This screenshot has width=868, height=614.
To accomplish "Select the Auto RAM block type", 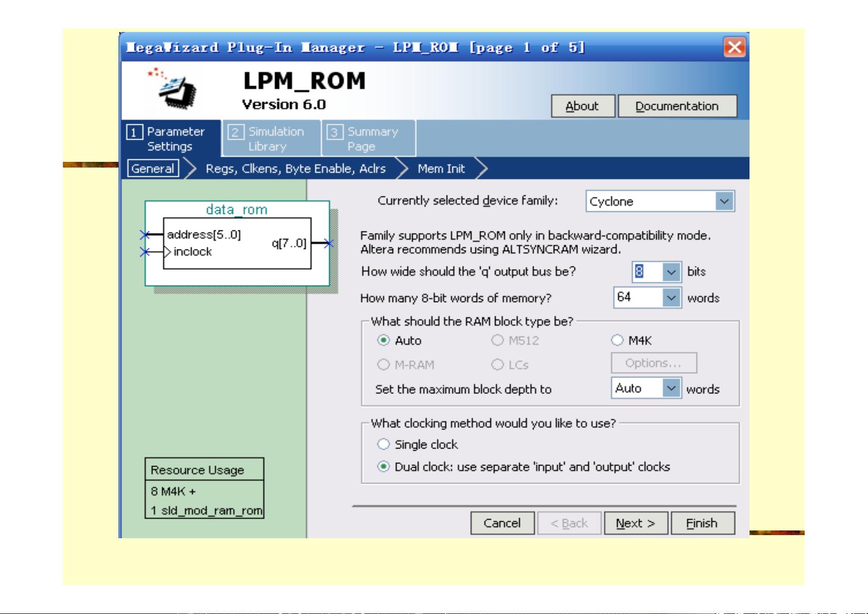I will click(384, 341).
